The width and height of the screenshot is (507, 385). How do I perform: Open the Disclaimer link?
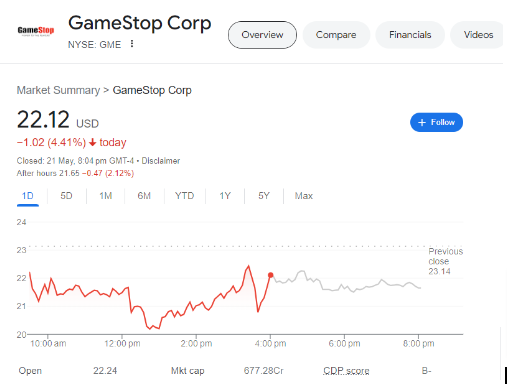pyautogui.click(x=161, y=161)
